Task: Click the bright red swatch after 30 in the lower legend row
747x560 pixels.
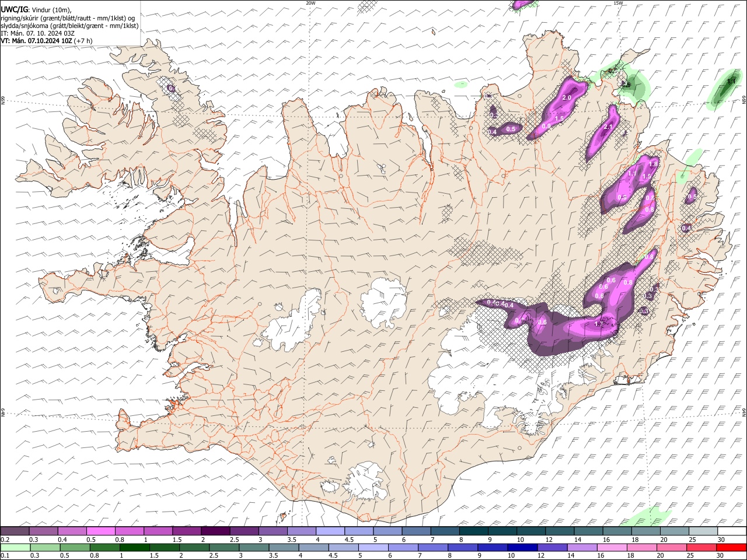Action: click(731, 548)
